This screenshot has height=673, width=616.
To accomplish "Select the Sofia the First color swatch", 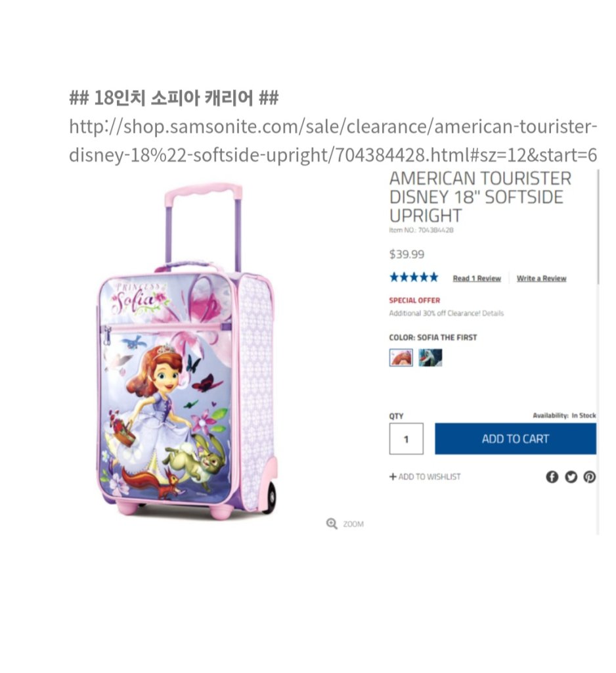I will tap(401, 357).
